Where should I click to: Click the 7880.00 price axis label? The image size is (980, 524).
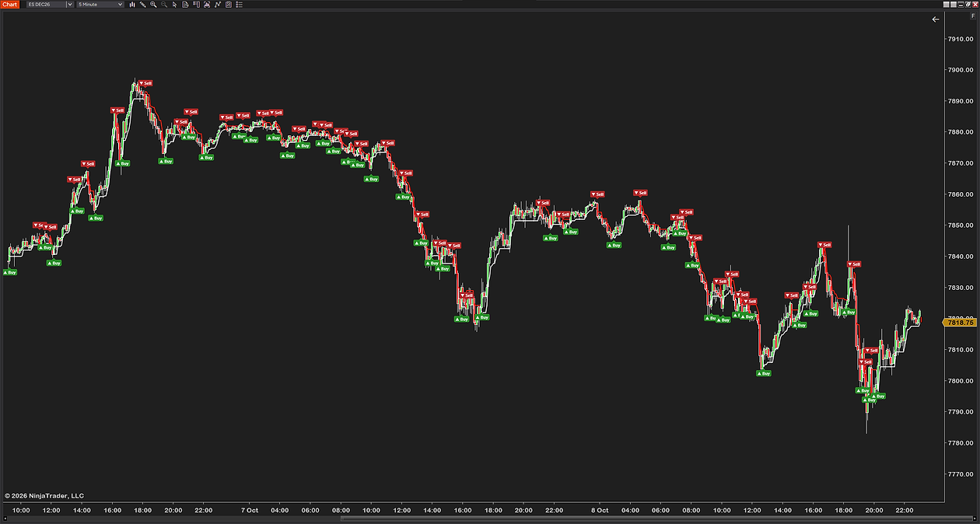coord(960,132)
